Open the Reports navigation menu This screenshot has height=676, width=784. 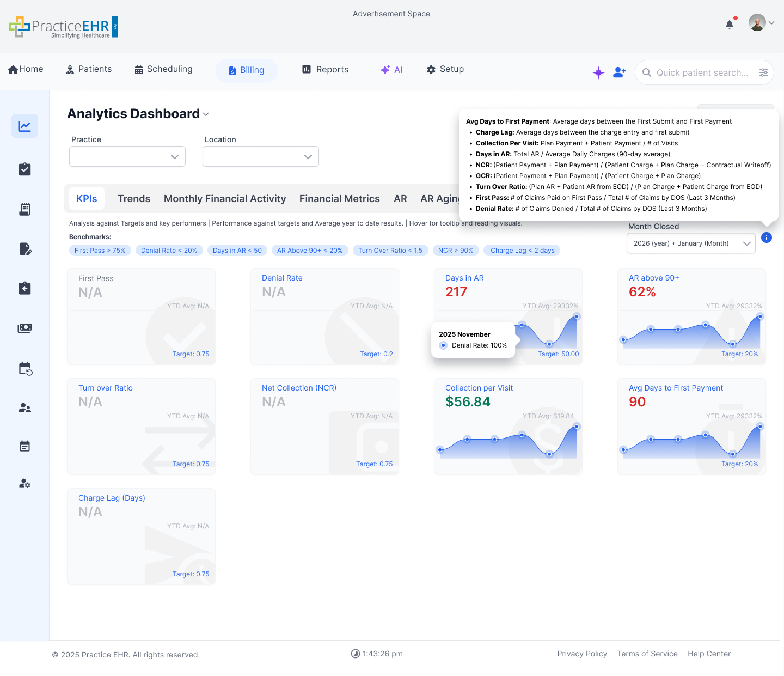(324, 70)
